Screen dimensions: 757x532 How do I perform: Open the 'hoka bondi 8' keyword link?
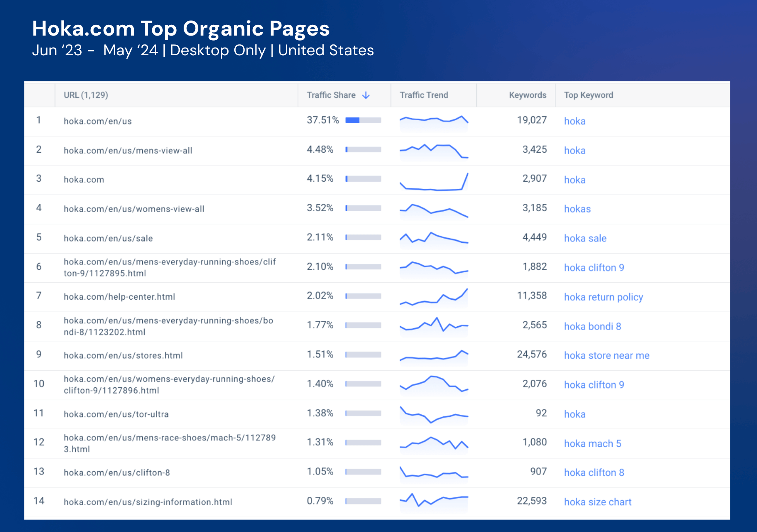tap(592, 326)
